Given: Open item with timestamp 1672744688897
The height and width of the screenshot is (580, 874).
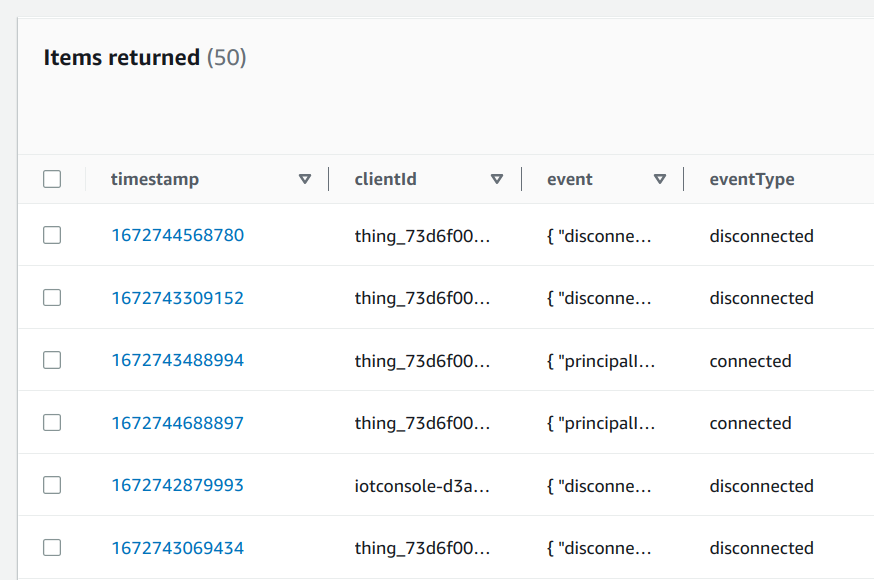Looking at the screenshot, I should (178, 423).
